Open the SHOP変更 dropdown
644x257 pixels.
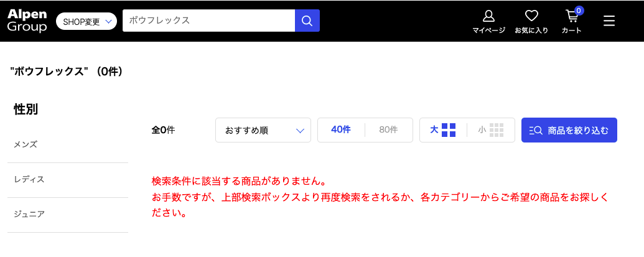(x=86, y=21)
